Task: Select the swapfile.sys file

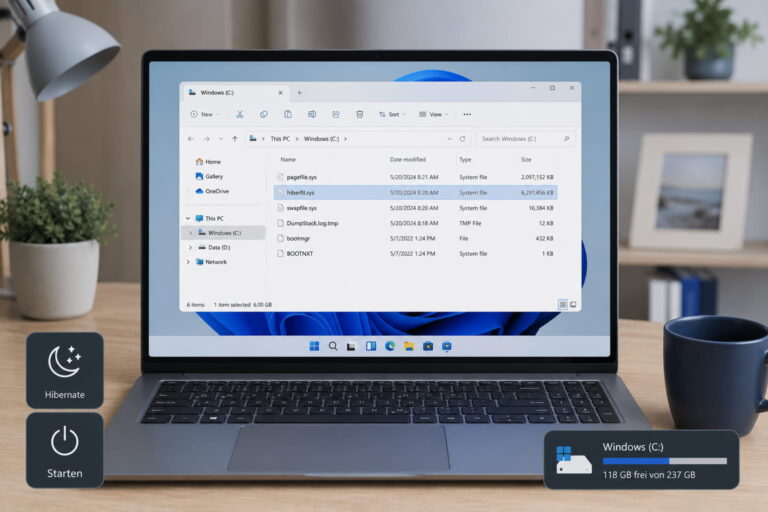Action: click(415, 208)
